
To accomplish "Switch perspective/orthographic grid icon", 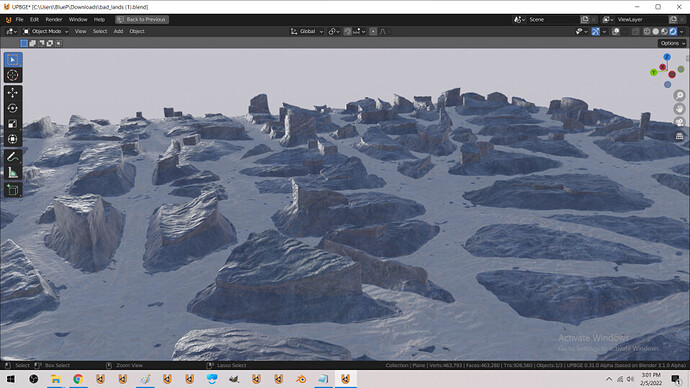I will click(x=679, y=135).
